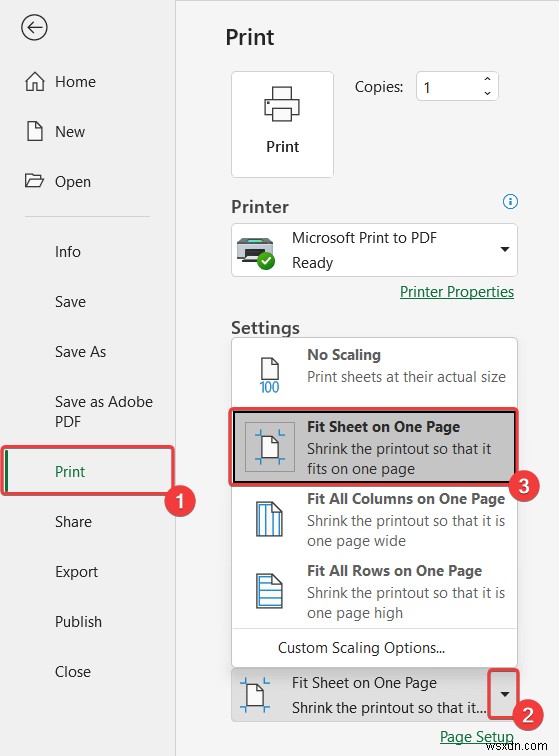The width and height of the screenshot is (559, 756).
Task: Click the back arrow circle icon
Action: coord(34,27)
